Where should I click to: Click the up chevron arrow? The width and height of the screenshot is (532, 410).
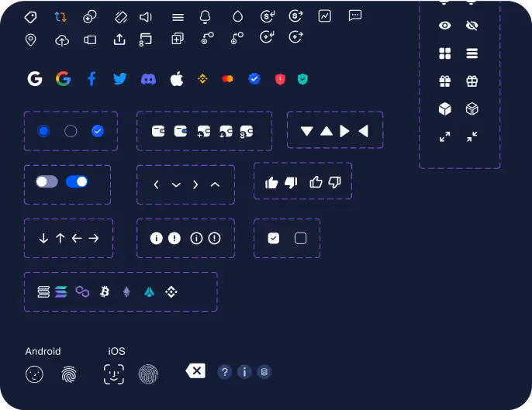pos(215,184)
